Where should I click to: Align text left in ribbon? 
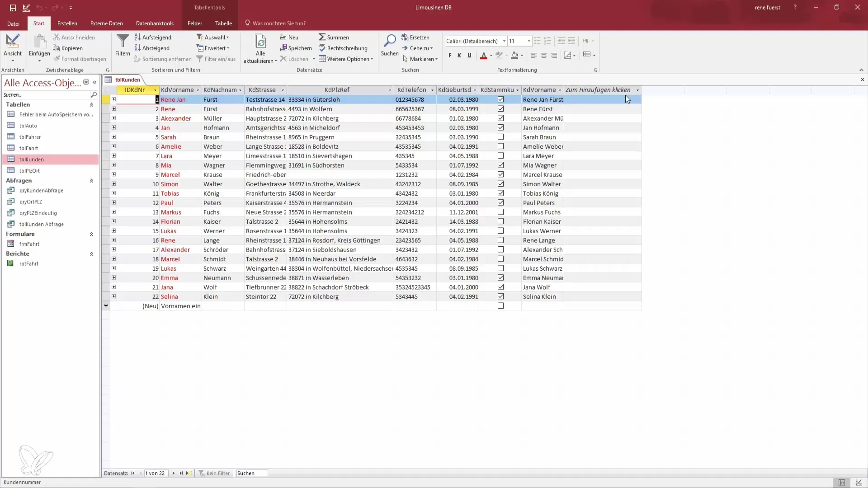tap(534, 56)
